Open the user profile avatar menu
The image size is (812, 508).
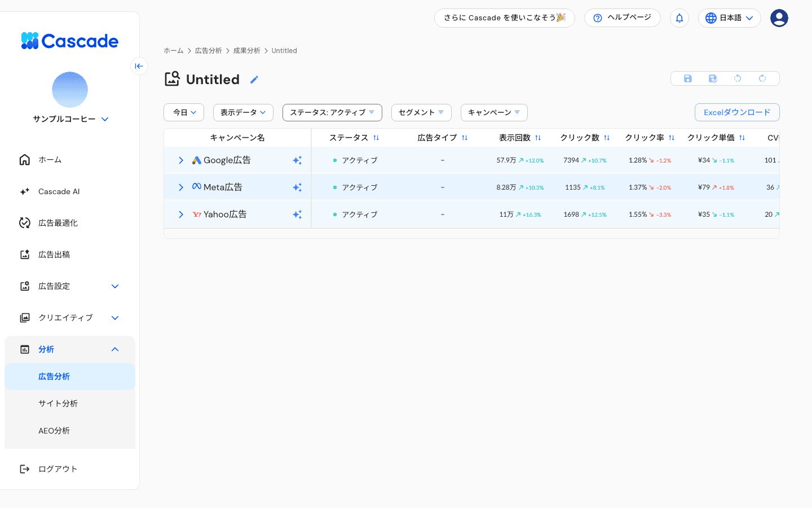pos(779,18)
